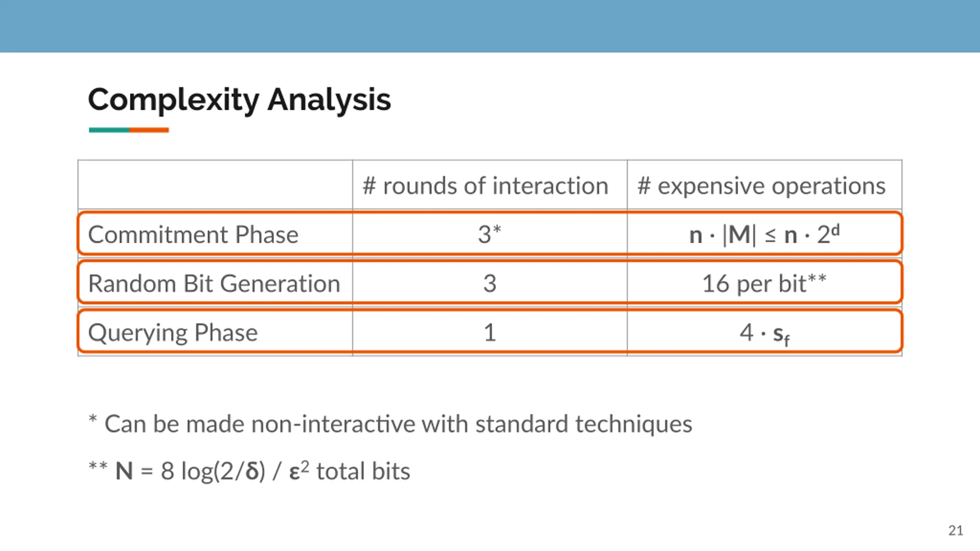Screen dimensions: 980x551
Task: Click the empty top-left table header cell
Action: [x=215, y=185]
